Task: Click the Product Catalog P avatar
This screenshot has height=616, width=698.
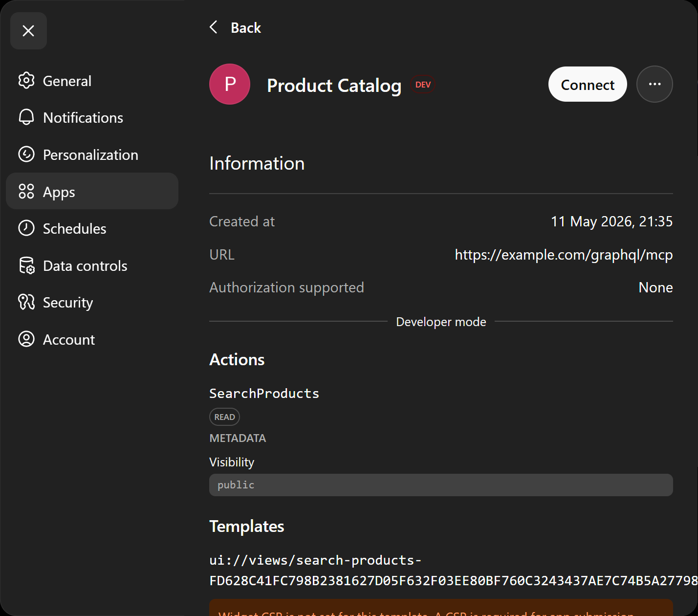Action: click(x=230, y=84)
